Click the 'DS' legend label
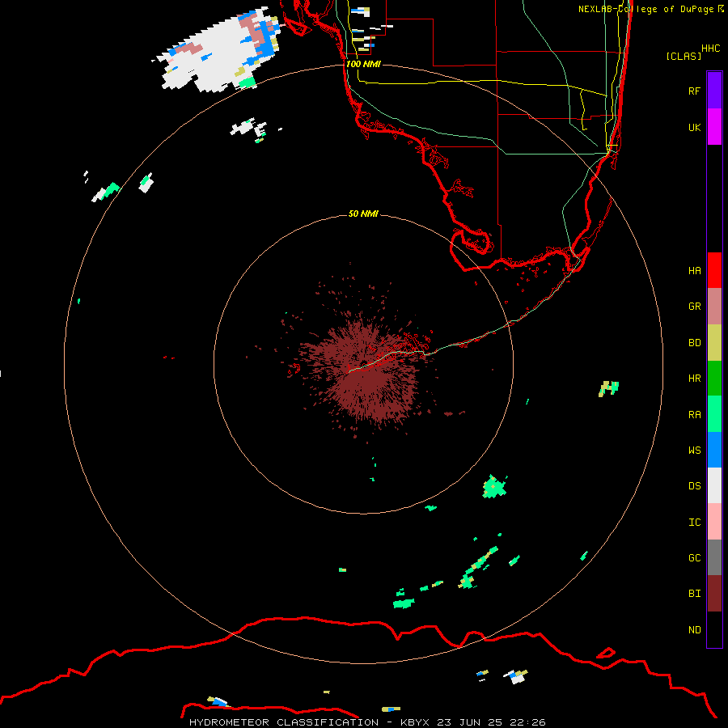This screenshot has width=728, height=728. 694,486
